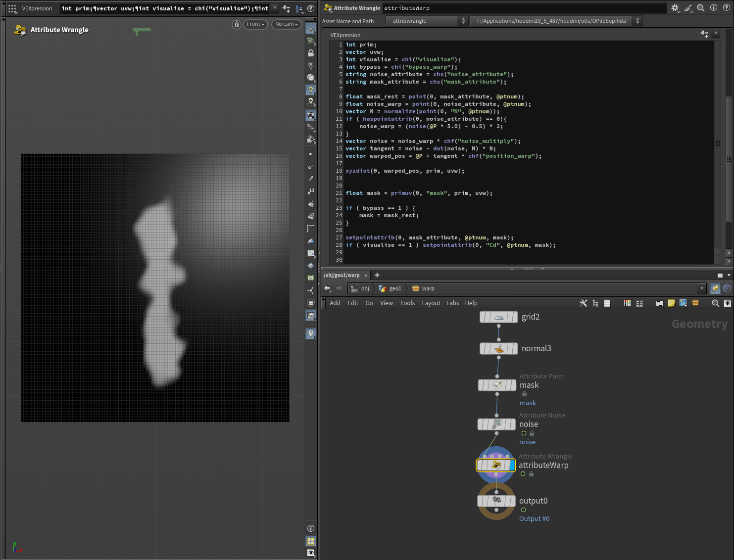Open the Labs menu in network editor
734x560 pixels.
click(x=453, y=303)
